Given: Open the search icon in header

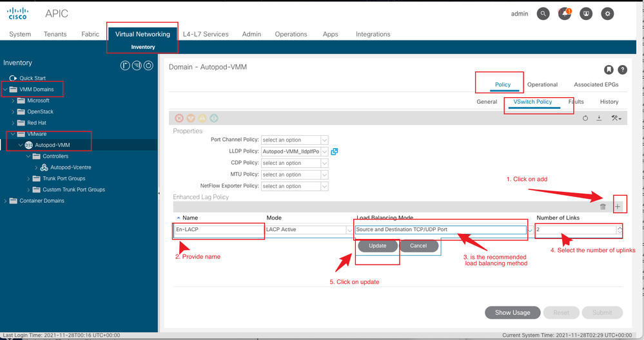Looking at the screenshot, I should click(x=543, y=14).
